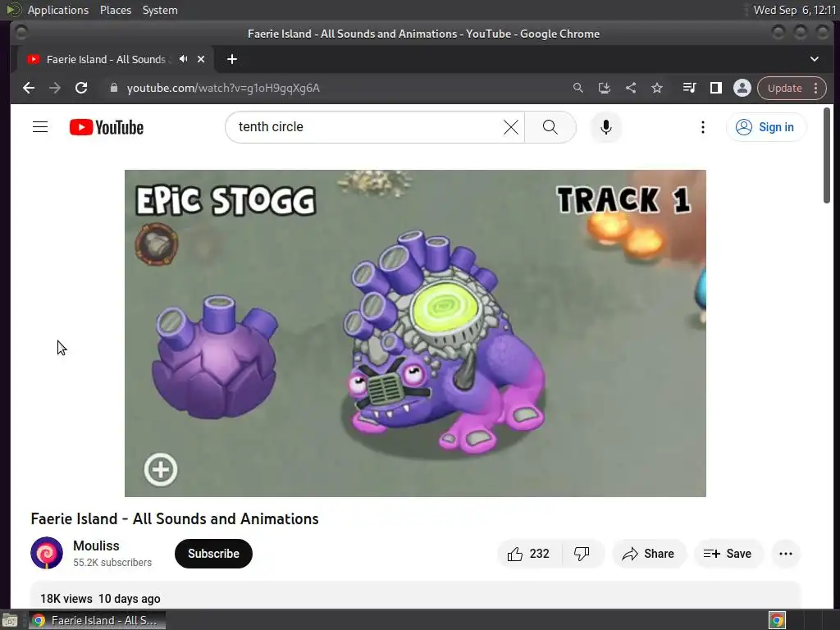Open the System menu
Image resolution: width=840 pixels, height=630 pixels.
coord(160,10)
